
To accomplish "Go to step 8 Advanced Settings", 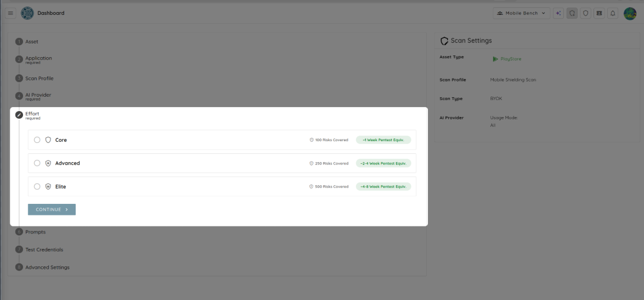I will 43,267.
